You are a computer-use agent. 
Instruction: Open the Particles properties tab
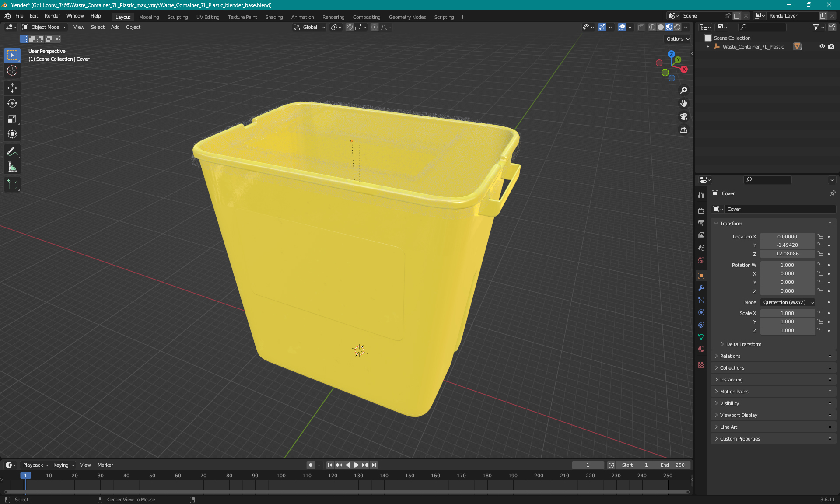point(701,300)
